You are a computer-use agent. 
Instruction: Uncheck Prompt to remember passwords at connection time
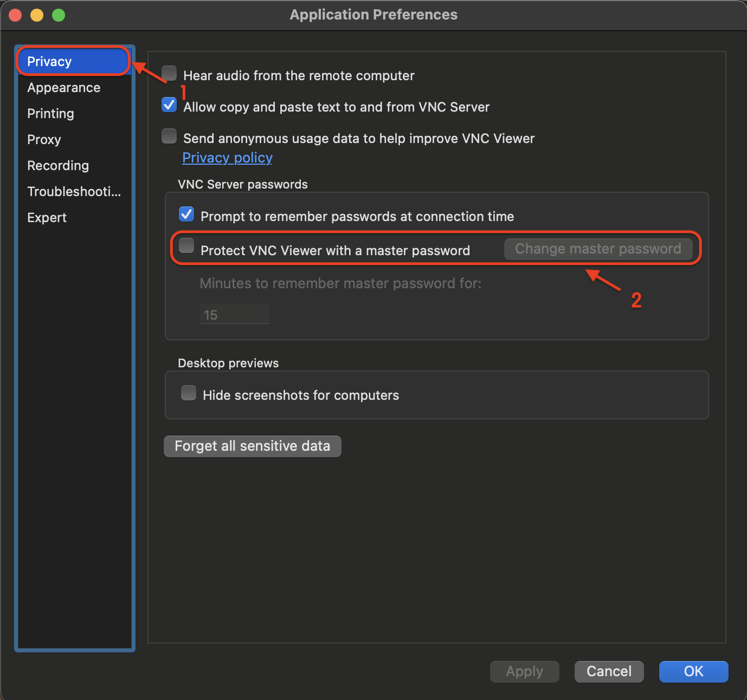[x=186, y=214]
